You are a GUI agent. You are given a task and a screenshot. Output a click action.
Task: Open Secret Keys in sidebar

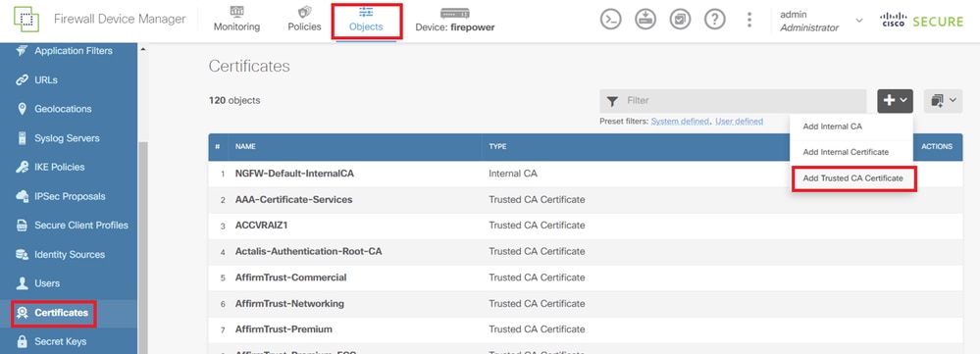[x=60, y=341]
